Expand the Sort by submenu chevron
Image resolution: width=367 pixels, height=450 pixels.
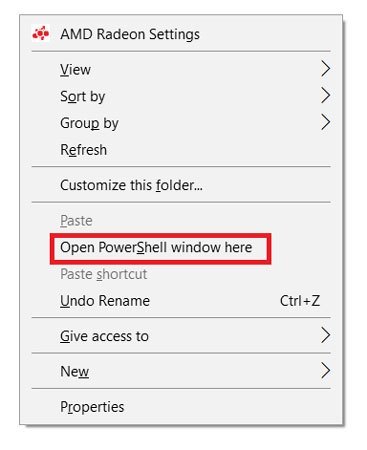click(x=326, y=96)
